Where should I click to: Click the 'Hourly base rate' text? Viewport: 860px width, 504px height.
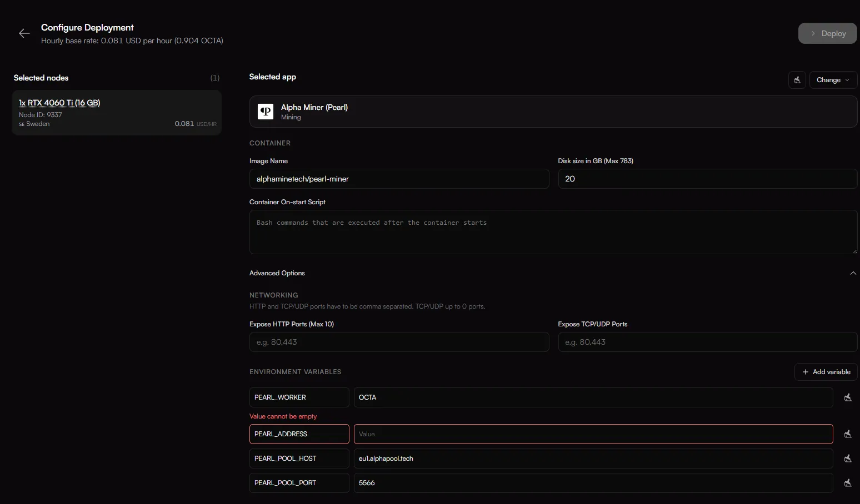[132, 41]
